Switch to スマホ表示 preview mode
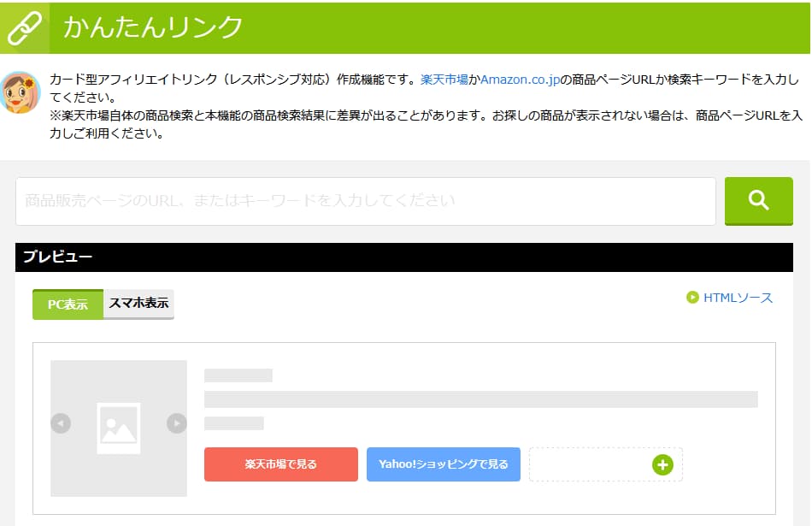 (x=138, y=304)
